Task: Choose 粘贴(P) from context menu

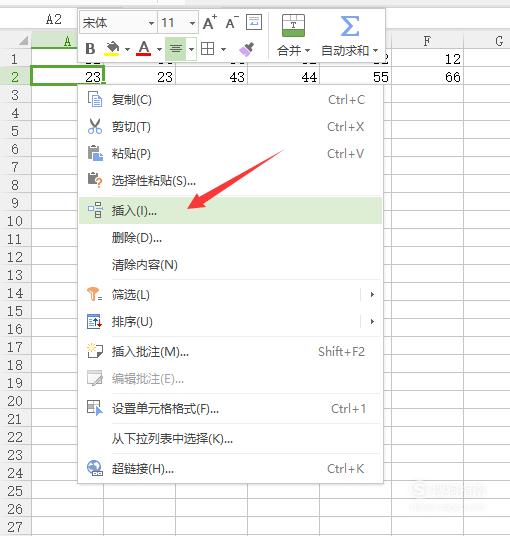Action: pyautogui.click(x=230, y=153)
